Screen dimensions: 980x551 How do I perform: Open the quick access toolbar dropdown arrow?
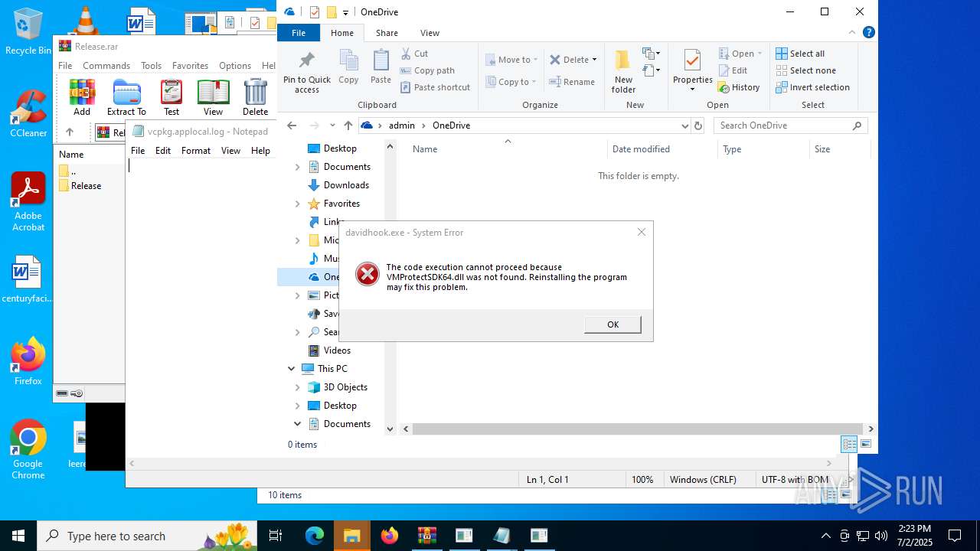(x=345, y=12)
